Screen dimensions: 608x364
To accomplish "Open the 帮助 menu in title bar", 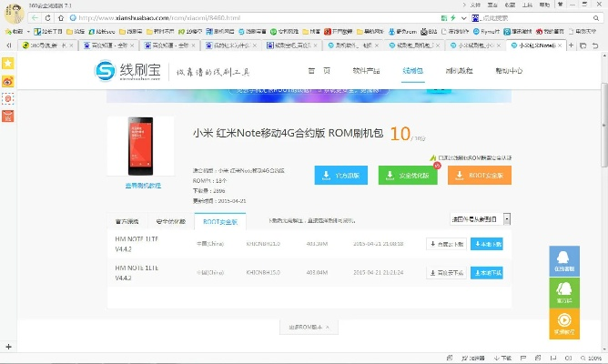I will pos(544,5).
